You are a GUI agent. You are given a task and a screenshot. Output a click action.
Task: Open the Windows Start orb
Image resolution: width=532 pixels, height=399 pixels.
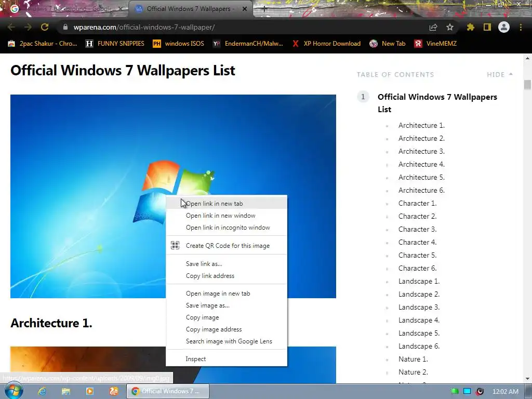14,391
